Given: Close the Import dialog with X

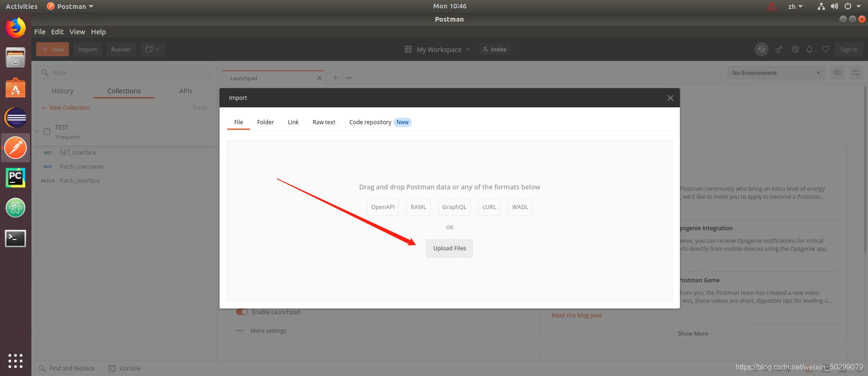Looking at the screenshot, I should (x=670, y=98).
